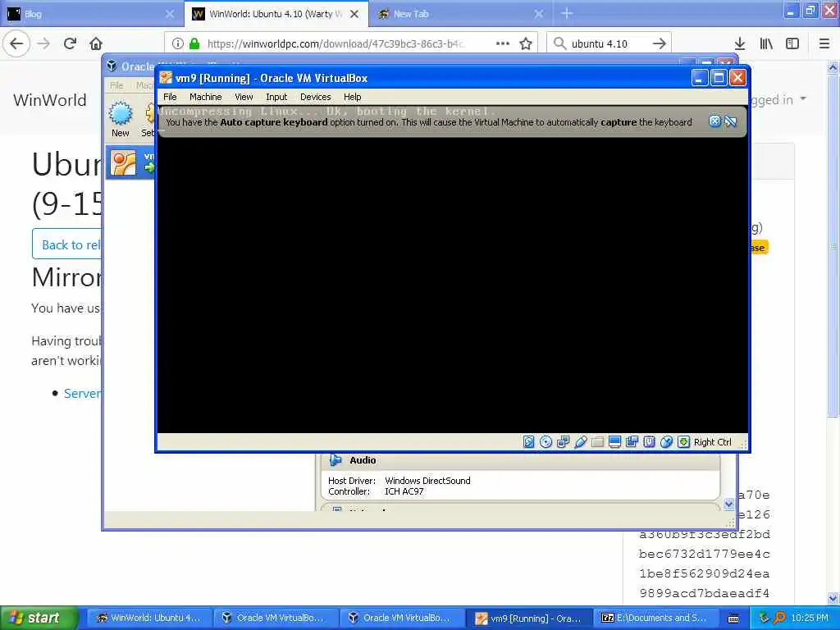Open Machine menu in vm9 window
840x630 pixels.
(x=205, y=97)
